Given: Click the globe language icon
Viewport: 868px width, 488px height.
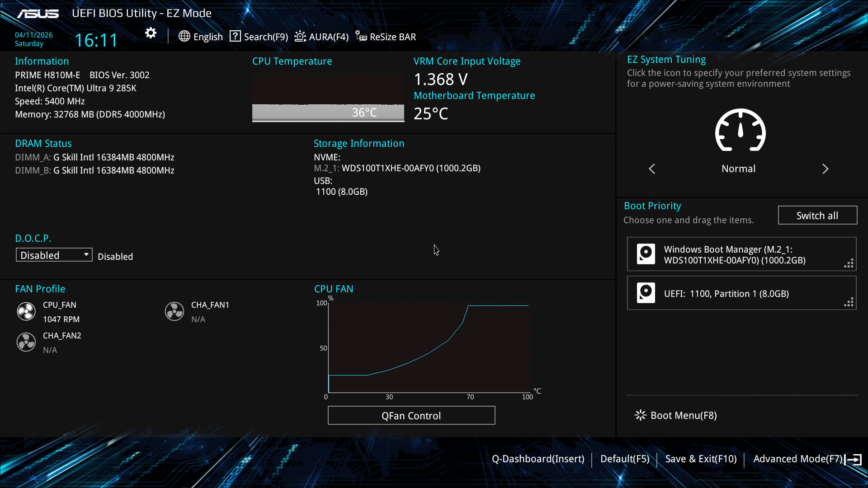Looking at the screenshot, I should 184,36.
